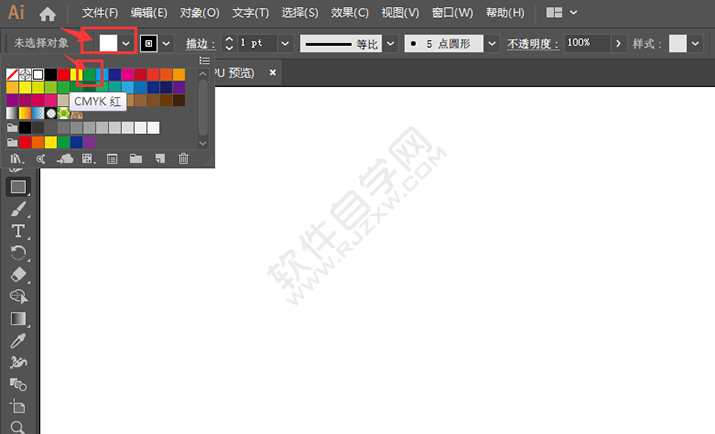Click the New Swatch icon
715x434 pixels.
160,159
